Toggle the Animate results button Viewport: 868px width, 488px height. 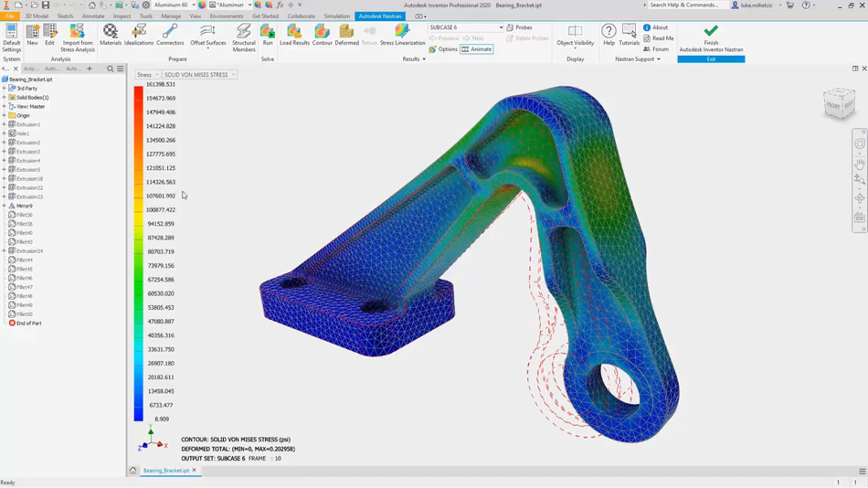point(477,49)
